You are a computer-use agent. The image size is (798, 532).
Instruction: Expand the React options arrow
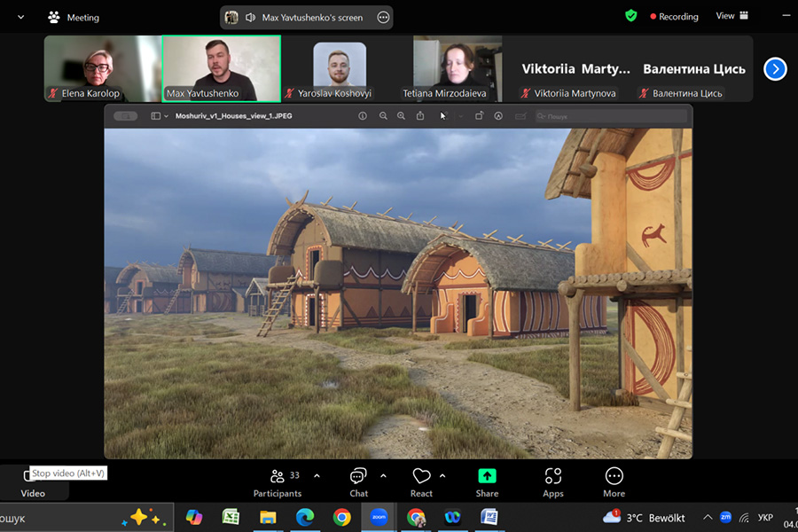click(x=442, y=475)
